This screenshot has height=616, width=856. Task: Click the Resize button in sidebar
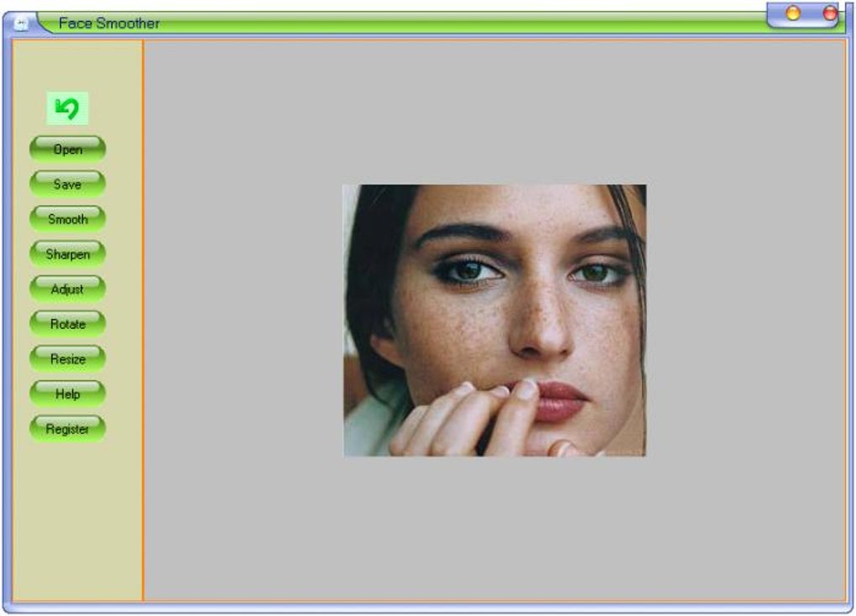tap(67, 359)
